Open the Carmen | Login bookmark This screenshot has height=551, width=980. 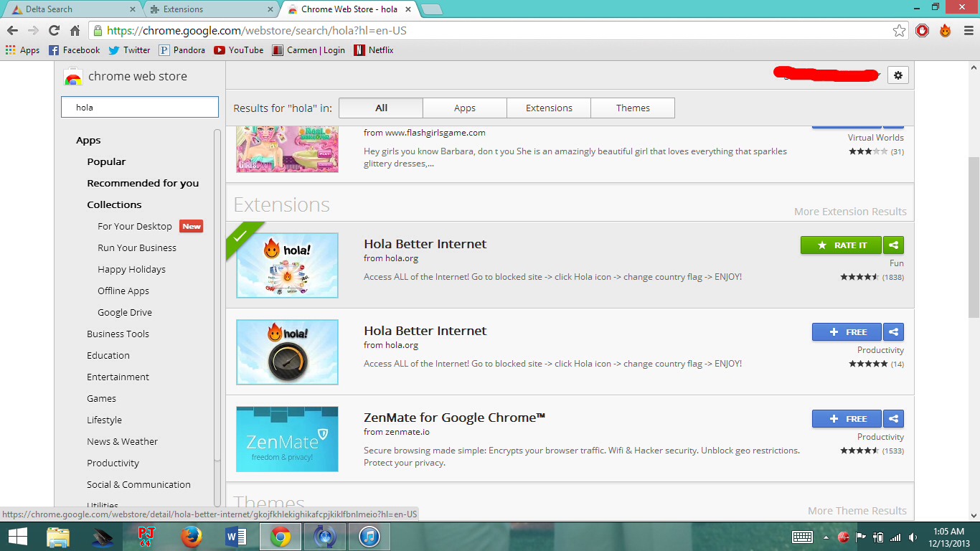(x=308, y=50)
